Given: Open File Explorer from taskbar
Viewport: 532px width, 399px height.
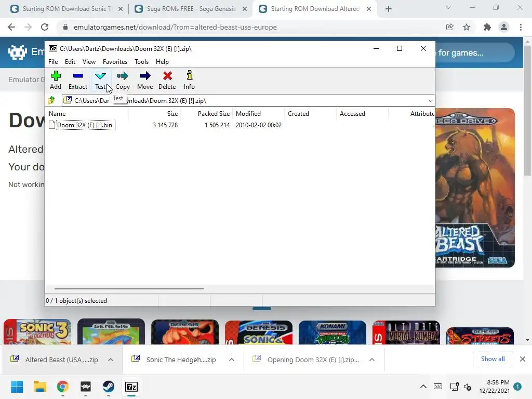Looking at the screenshot, I should coord(39,387).
